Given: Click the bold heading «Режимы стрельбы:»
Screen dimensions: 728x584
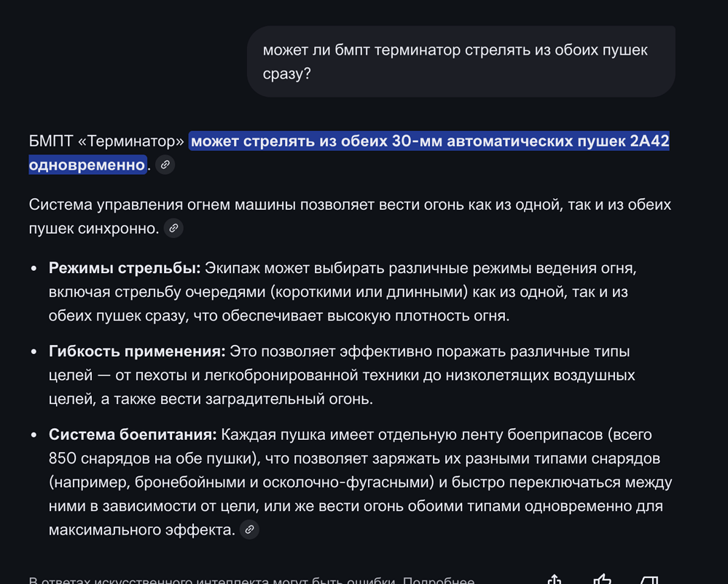Looking at the screenshot, I should pyautogui.click(x=125, y=268).
